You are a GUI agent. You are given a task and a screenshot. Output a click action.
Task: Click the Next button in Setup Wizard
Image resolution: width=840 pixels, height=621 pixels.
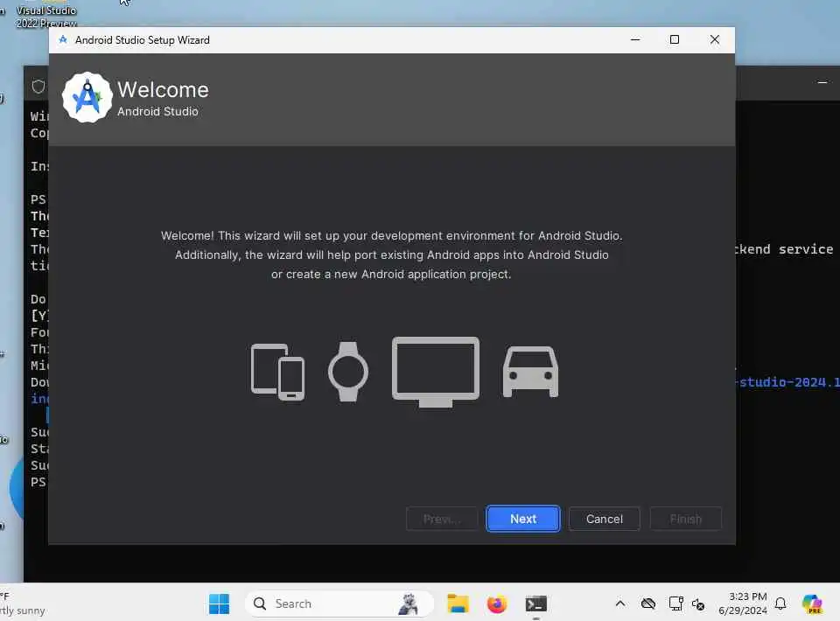tap(523, 519)
